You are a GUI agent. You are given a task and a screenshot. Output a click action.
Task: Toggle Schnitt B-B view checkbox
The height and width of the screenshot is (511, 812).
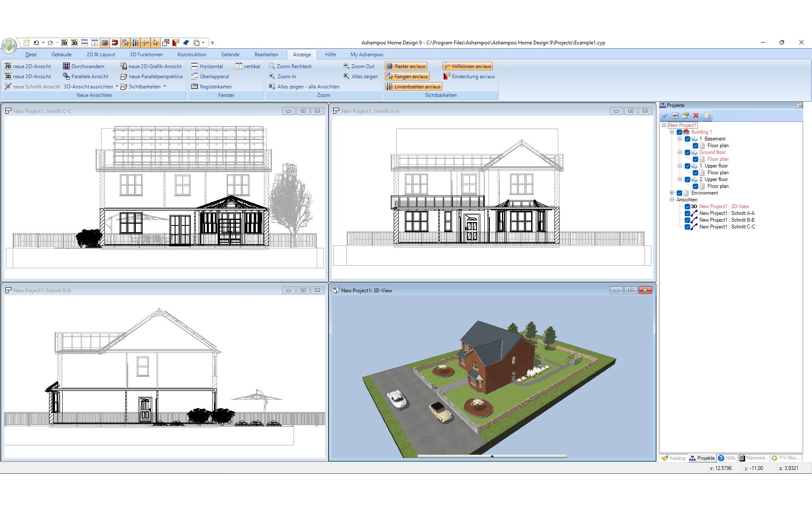click(687, 220)
